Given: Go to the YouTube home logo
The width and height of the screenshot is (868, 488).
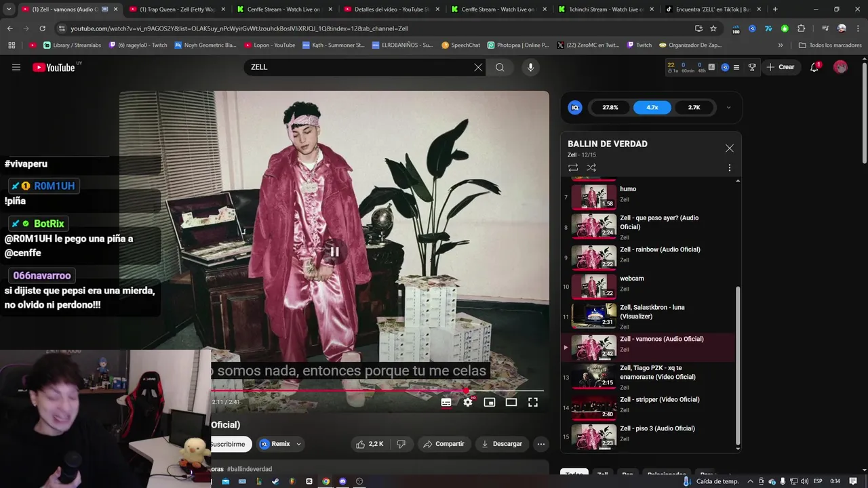Looking at the screenshot, I should tap(54, 67).
